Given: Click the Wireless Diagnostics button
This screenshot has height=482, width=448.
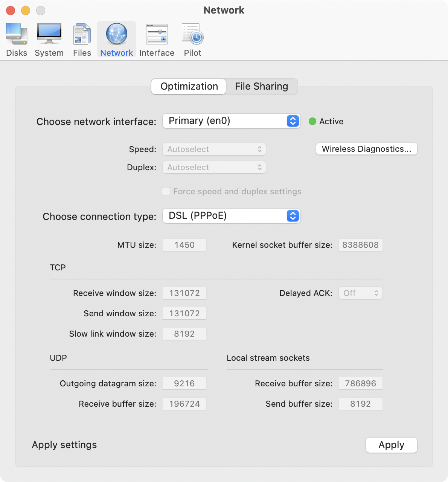Looking at the screenshot, I should 366,149.
